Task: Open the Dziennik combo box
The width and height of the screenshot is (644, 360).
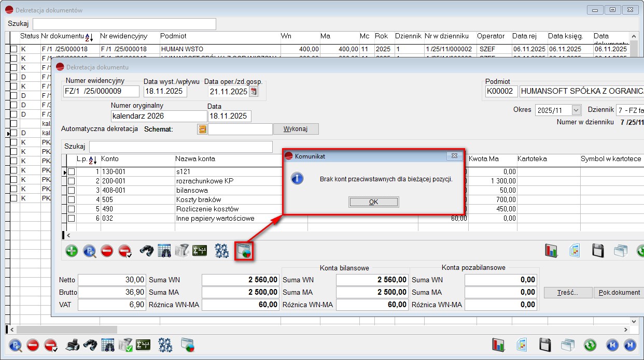Action: [x=629, y=110]
